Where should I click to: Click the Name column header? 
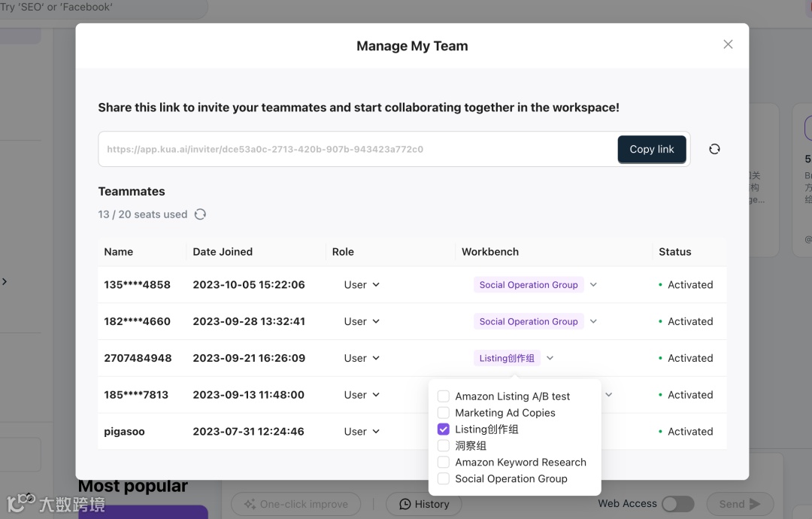(119, 252)
